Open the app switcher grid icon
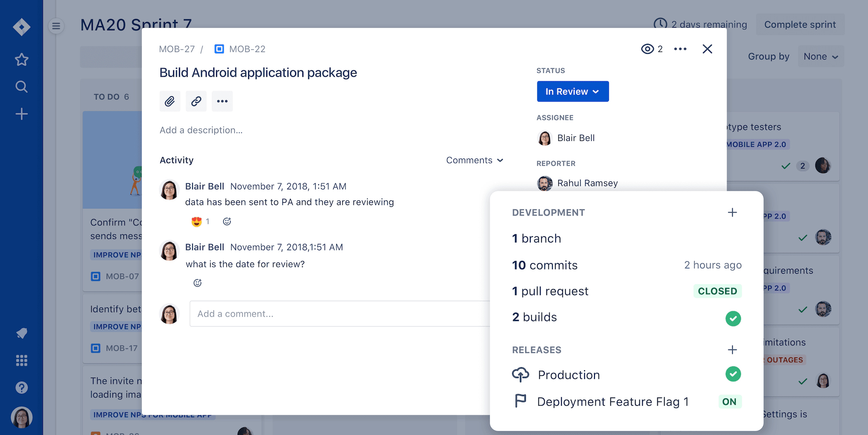Viewport: 868px width, 435px height. point(22,360)
